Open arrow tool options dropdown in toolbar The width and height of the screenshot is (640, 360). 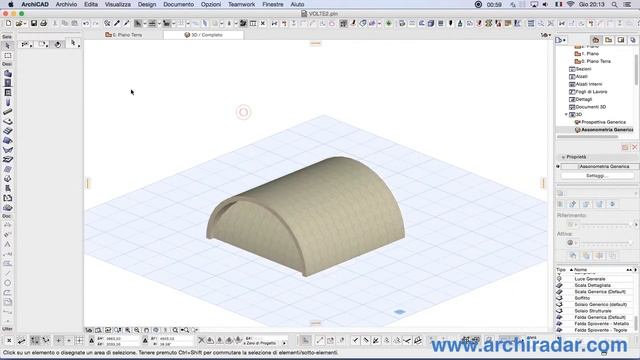click(x=144, y=24)
